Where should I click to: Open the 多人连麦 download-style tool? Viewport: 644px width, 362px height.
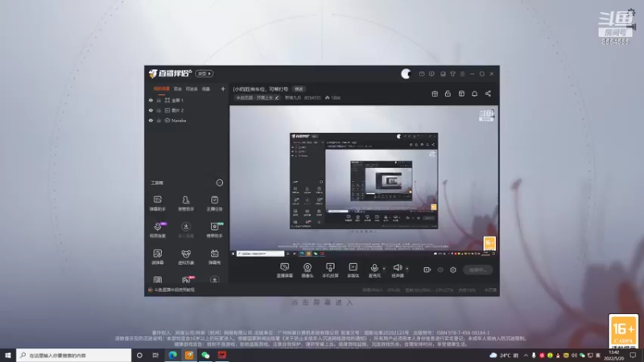186,230
